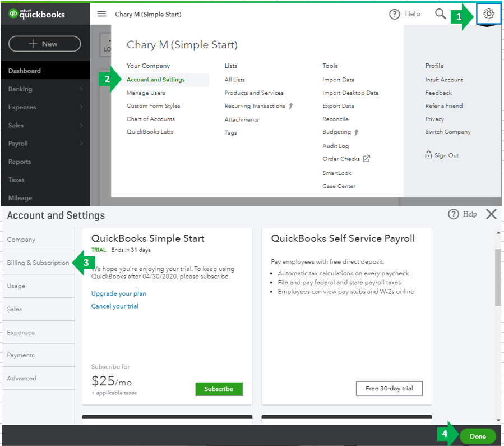This screenshot has height=446, width=504.
Task: Click the QuickBooks logo
Action: [x=36, y=14]
